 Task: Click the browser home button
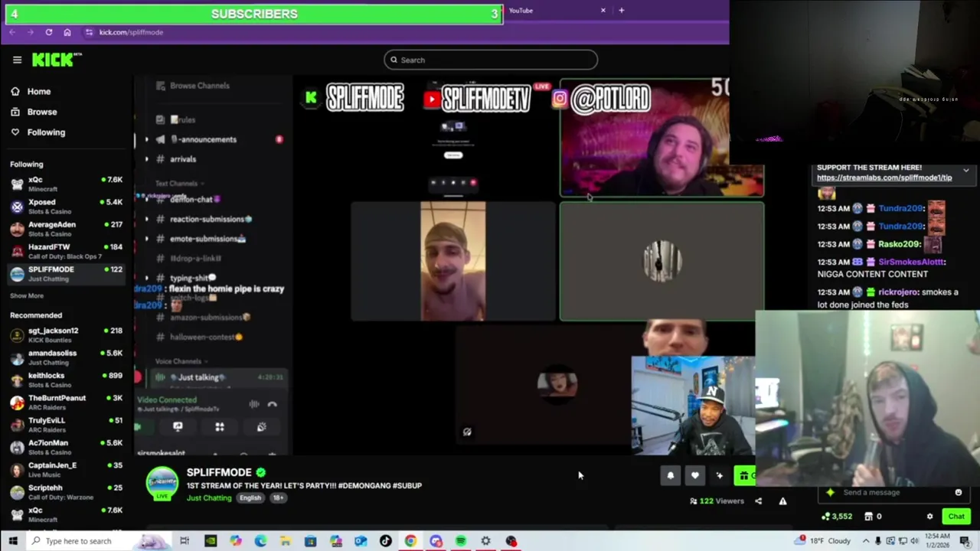tap(67, 32)
